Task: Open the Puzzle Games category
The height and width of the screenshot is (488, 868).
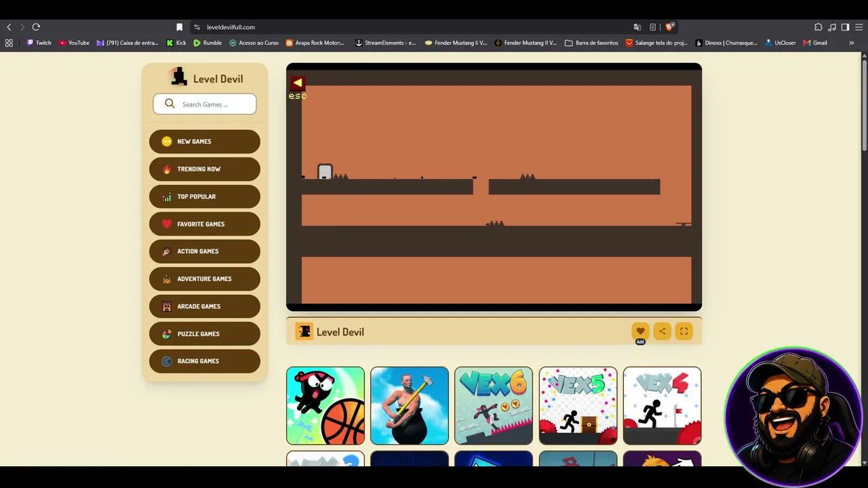Action: (x=205, y=333)
